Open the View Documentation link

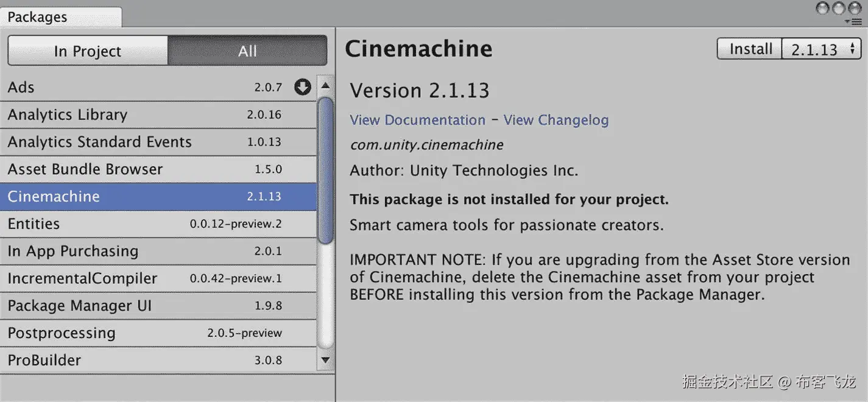pos(417,120)
